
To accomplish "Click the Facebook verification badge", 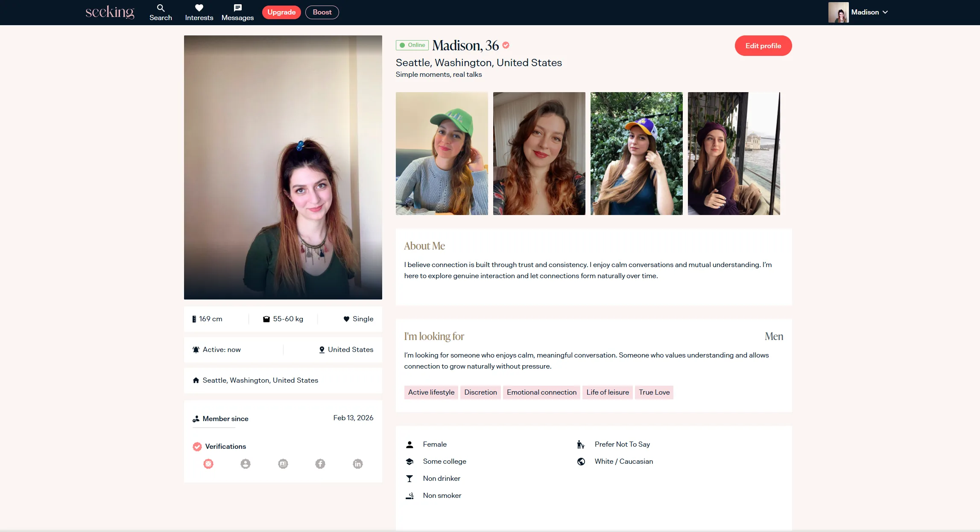I will (x=320, y=464).
